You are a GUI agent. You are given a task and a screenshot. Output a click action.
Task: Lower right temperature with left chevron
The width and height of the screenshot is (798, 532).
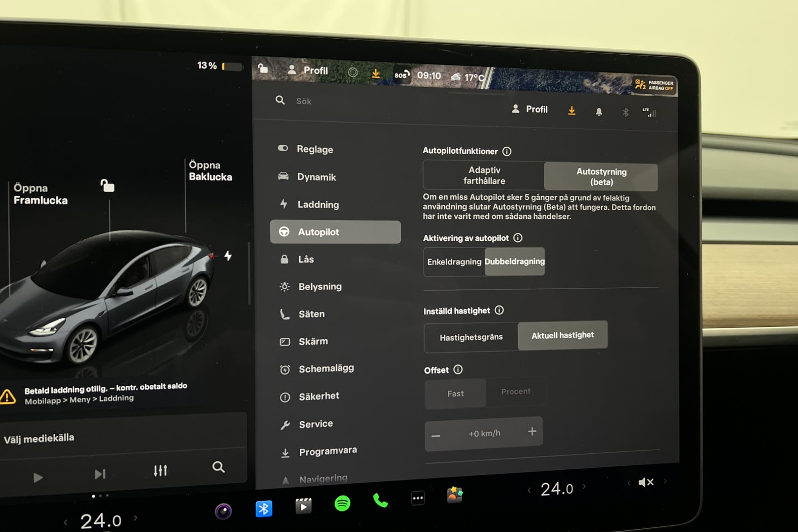529,490
